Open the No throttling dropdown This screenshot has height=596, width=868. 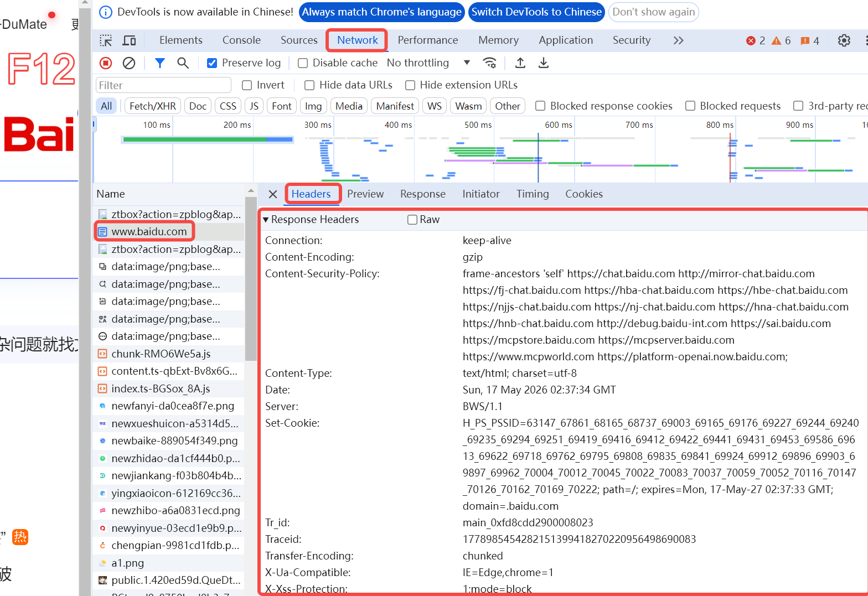point(428,63)
